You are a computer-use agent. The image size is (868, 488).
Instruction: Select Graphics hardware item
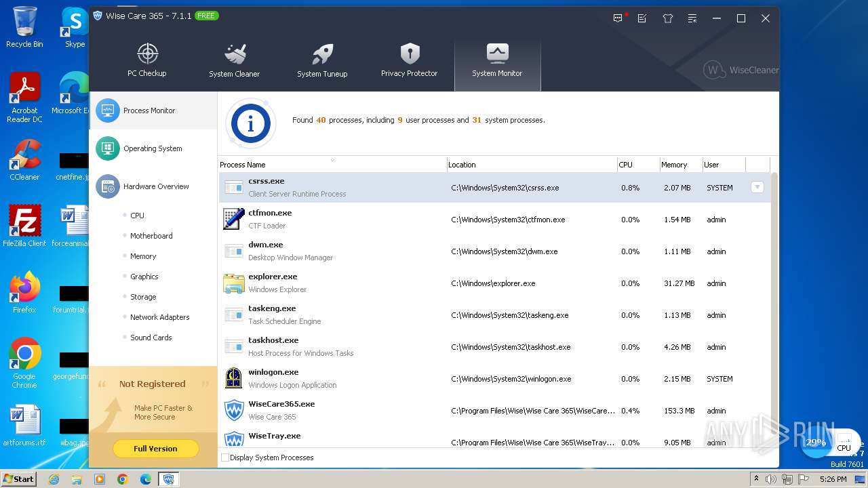click(144, 277)
